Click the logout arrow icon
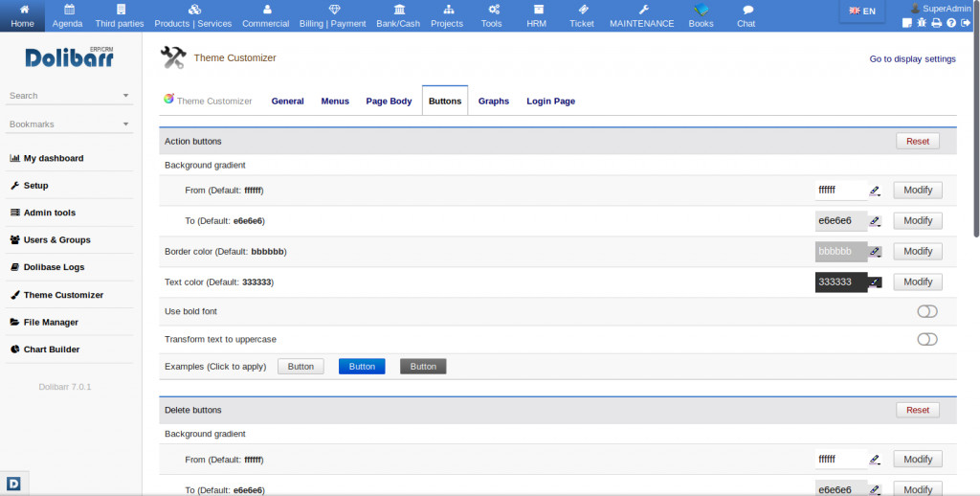 tap(966, 23)
